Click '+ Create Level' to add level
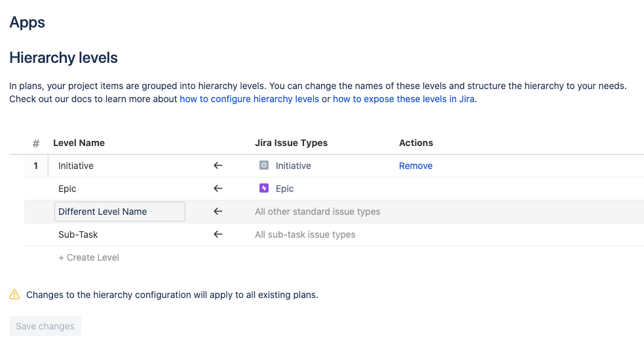This screenshot has width=644, height=355. click(x=88, y=257)
